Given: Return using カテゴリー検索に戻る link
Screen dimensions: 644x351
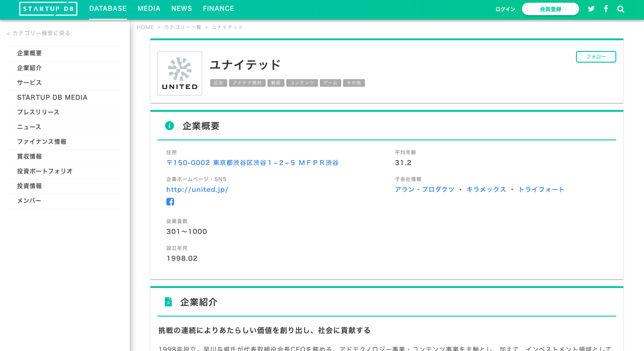Looking at the screenshot, I should coord(38,33).
